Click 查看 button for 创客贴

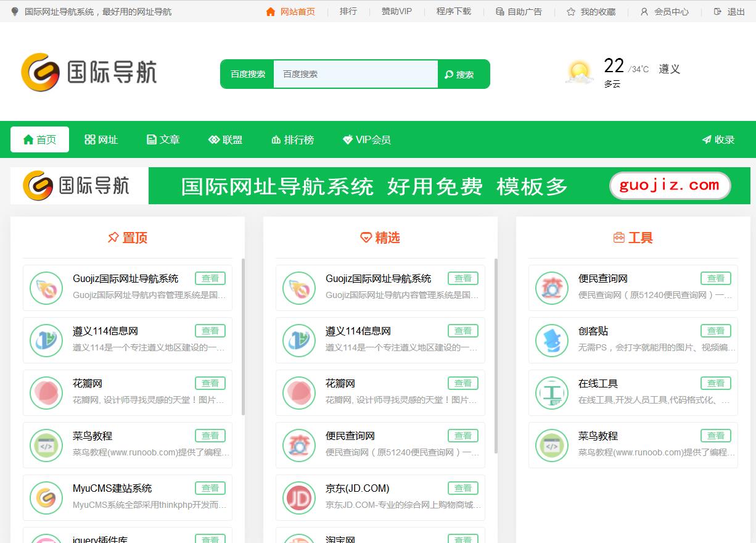pos(716,331)
